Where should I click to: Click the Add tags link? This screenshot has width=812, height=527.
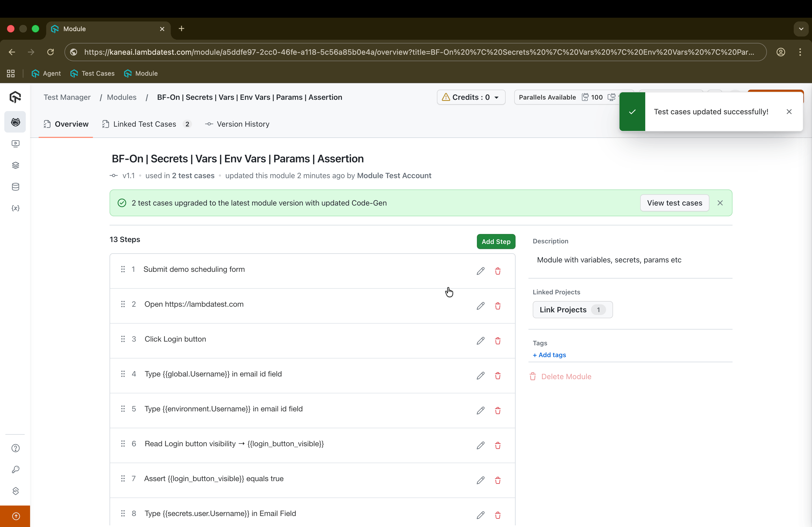(549, 355)
